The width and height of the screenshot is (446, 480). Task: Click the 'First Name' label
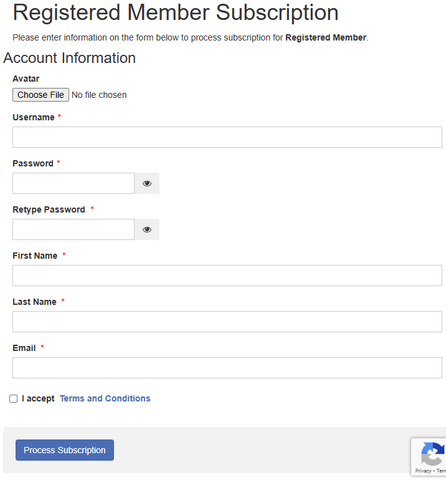click(x=35, y=256)
